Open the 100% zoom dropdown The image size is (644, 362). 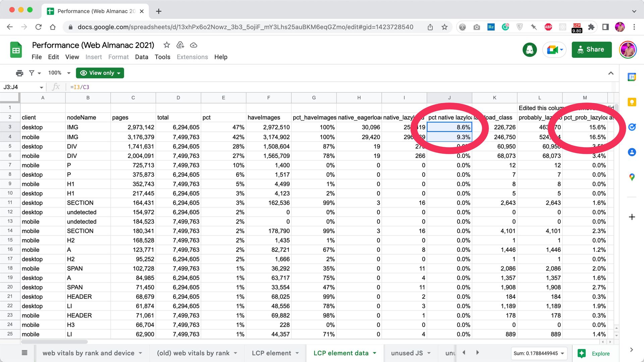(59, 73)
